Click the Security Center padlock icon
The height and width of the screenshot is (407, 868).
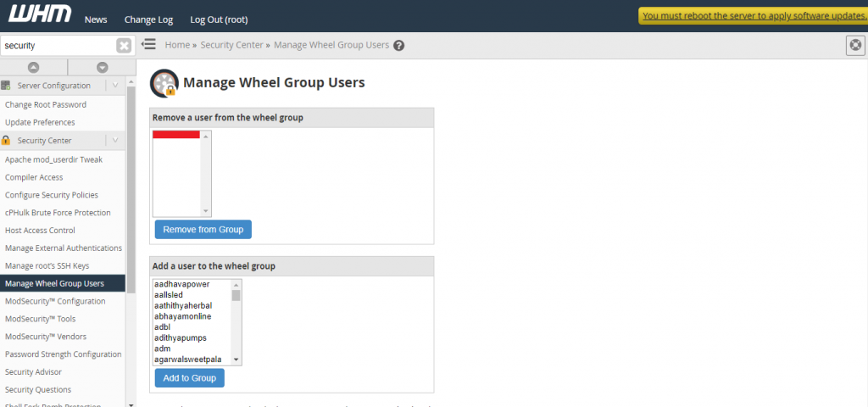point(7,141)
